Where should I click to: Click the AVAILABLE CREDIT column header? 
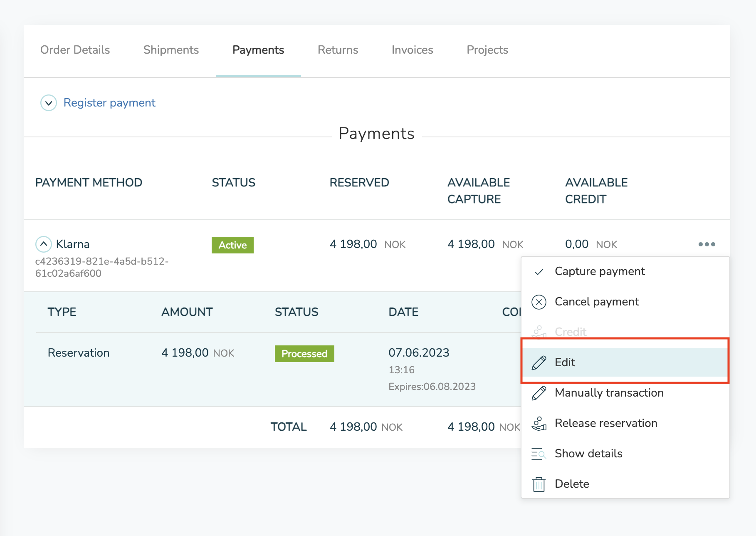coord(596,191)
